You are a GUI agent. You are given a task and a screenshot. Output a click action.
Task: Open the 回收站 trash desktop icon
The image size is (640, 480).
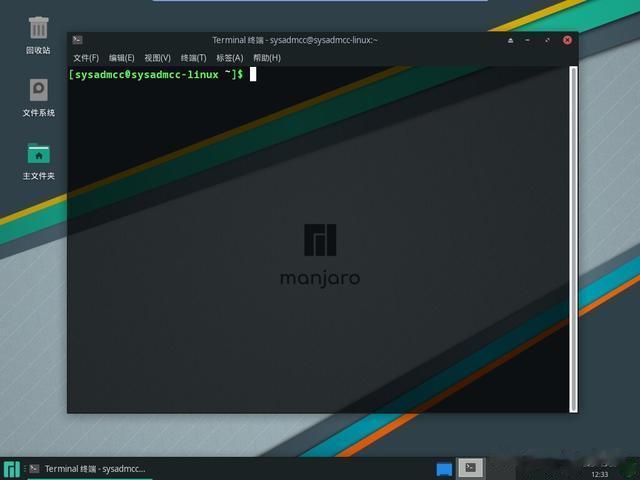(x=38, y=35)
